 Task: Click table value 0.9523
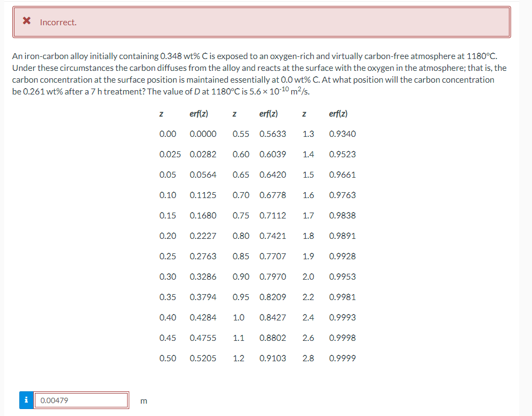point(342,154)
